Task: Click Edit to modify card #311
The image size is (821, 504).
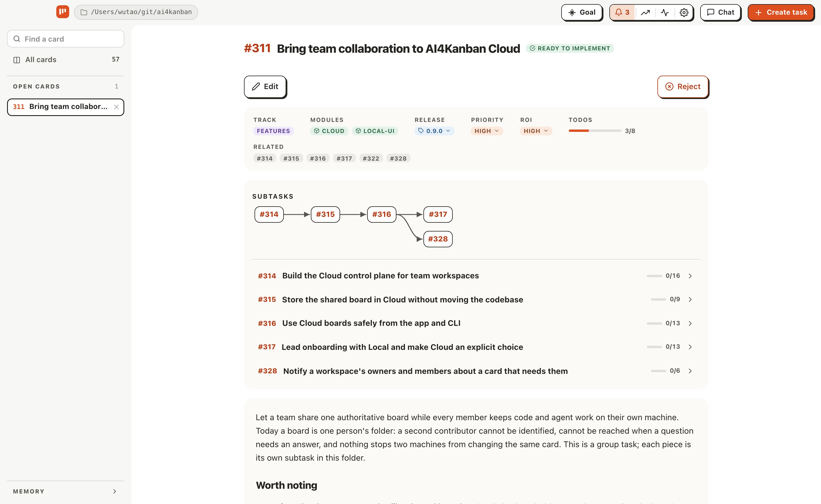Action: [265, 87]
